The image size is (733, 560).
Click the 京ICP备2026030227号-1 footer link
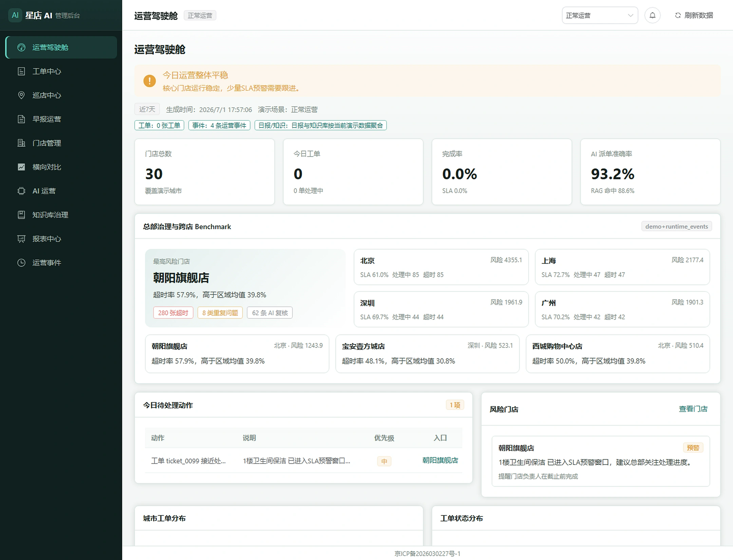(427, 554)
